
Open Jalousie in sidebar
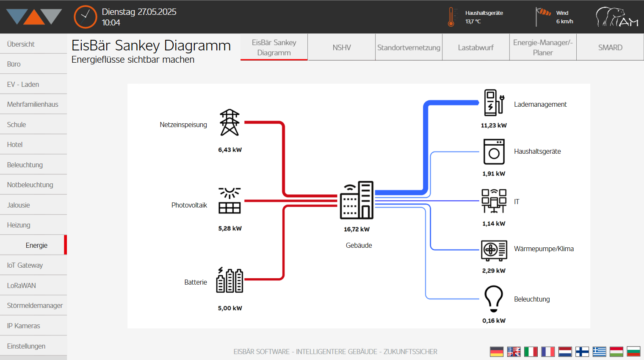(x=33, y=205)
